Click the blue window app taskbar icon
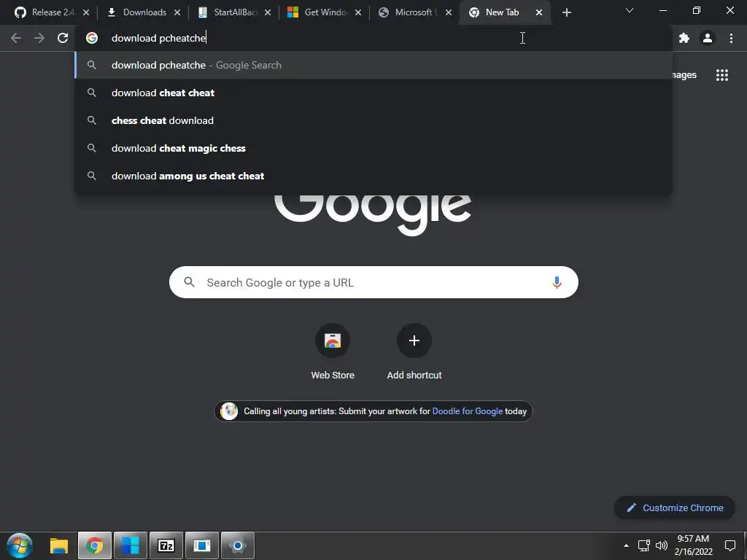 click(x=202, y=545)
